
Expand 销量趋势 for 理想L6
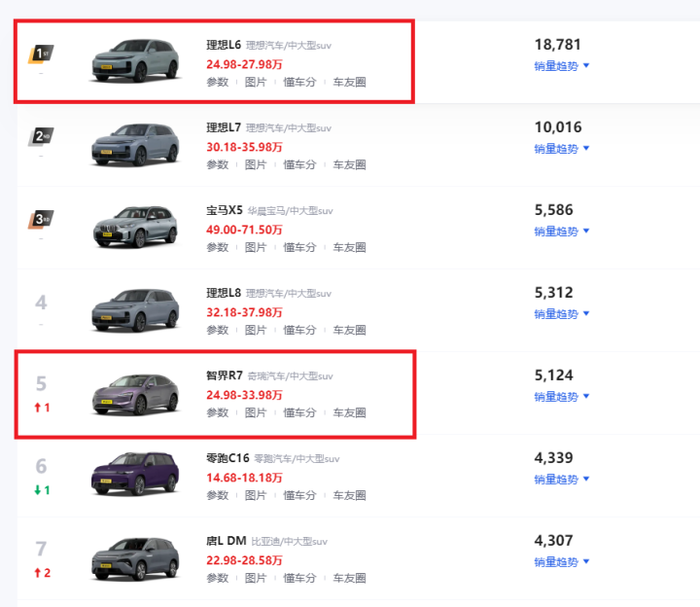point(562,66)
